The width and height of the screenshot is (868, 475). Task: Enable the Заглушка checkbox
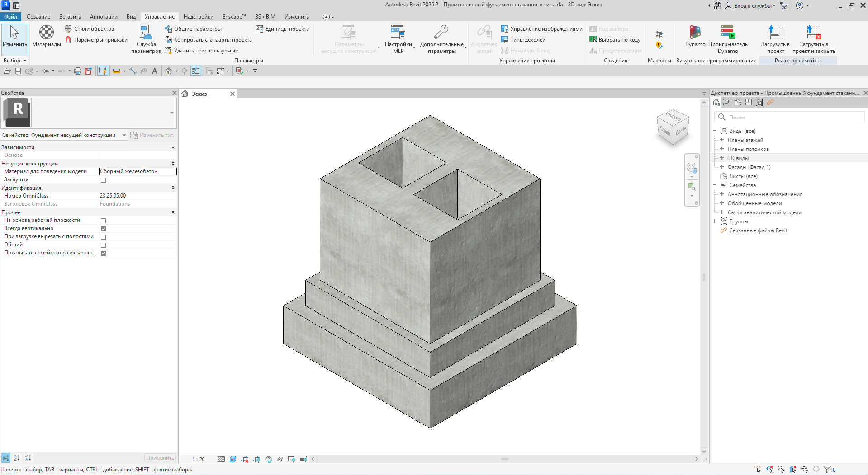103,180
